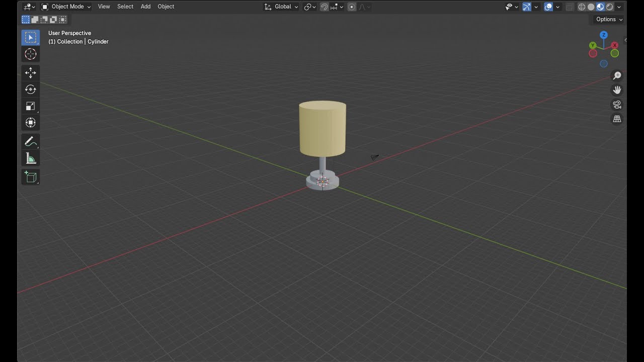Viewport: 644px width, 362px height.
Task: Switch to Wireframe shading
Action: click(x=582, y=7)
